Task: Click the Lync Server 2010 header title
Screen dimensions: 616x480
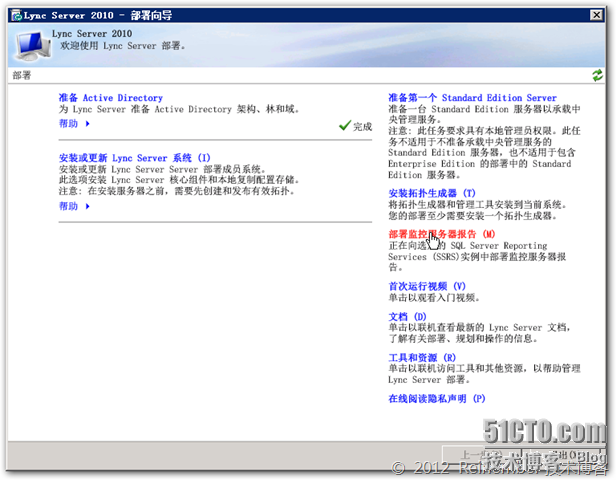Action: pos(92,33)
